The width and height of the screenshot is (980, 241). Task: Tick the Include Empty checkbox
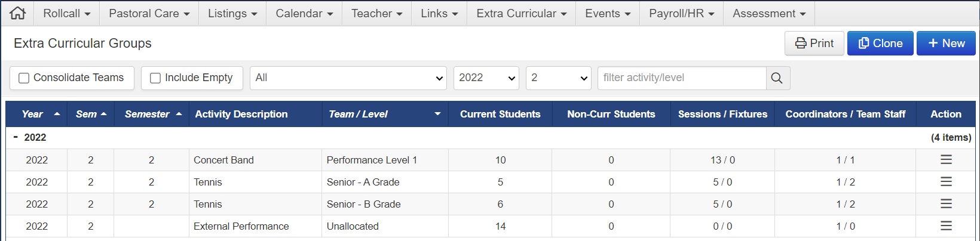tap(155, 78)
